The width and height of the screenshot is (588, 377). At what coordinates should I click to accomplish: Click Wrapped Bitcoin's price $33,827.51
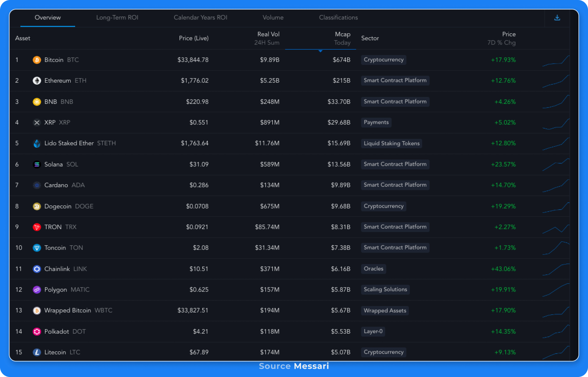point(193,311)
